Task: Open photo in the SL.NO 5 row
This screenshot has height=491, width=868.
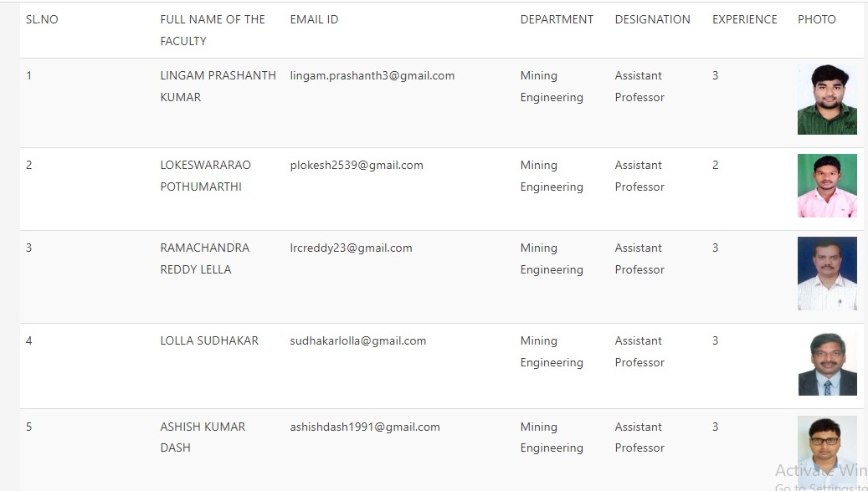Action: [x=827, y=453]
